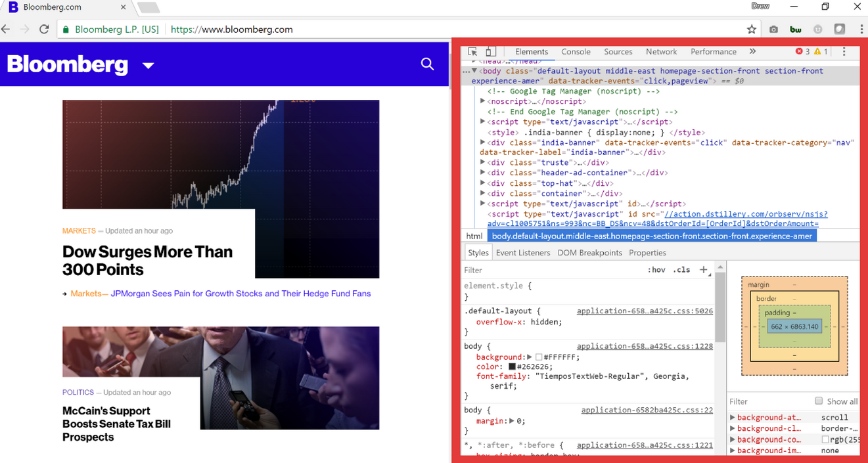Expand the div class truste node
Image resolution: width=868 pixels, height=463 pixels.
pos(483,162)
